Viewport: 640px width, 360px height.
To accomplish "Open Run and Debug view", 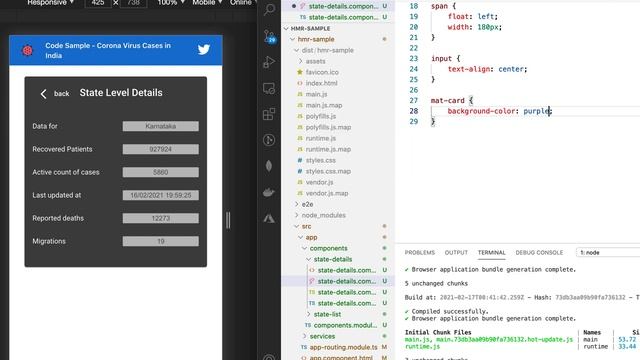I will point(269,62).
